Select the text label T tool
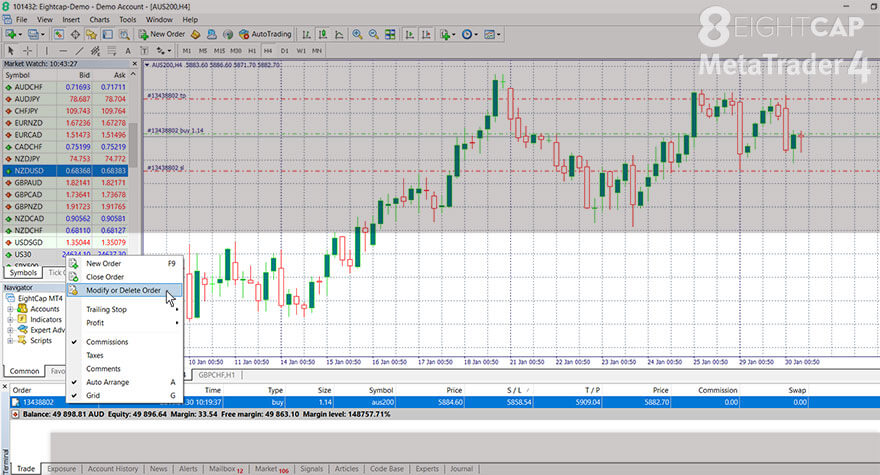Screen dimensions: 880x475 tap(144, 51)
